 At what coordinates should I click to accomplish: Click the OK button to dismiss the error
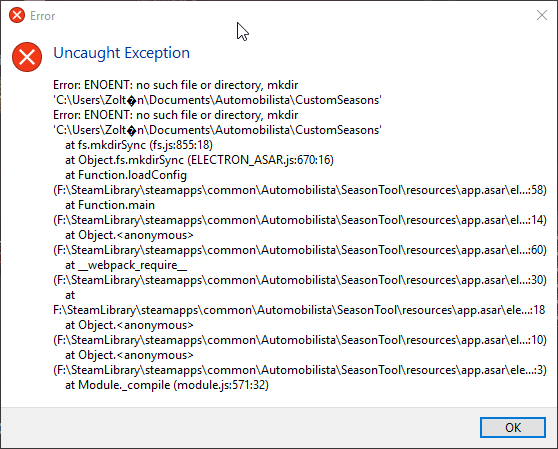pos(512,427)
